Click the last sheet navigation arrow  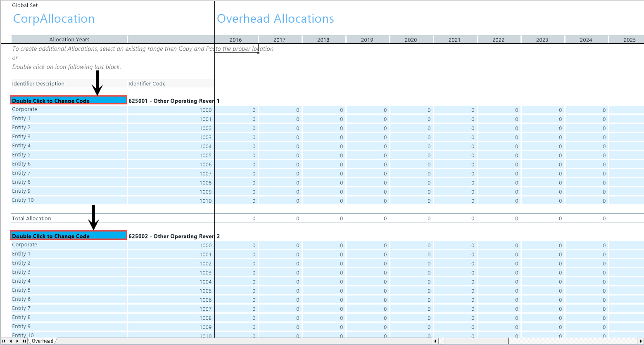(24, 341)
